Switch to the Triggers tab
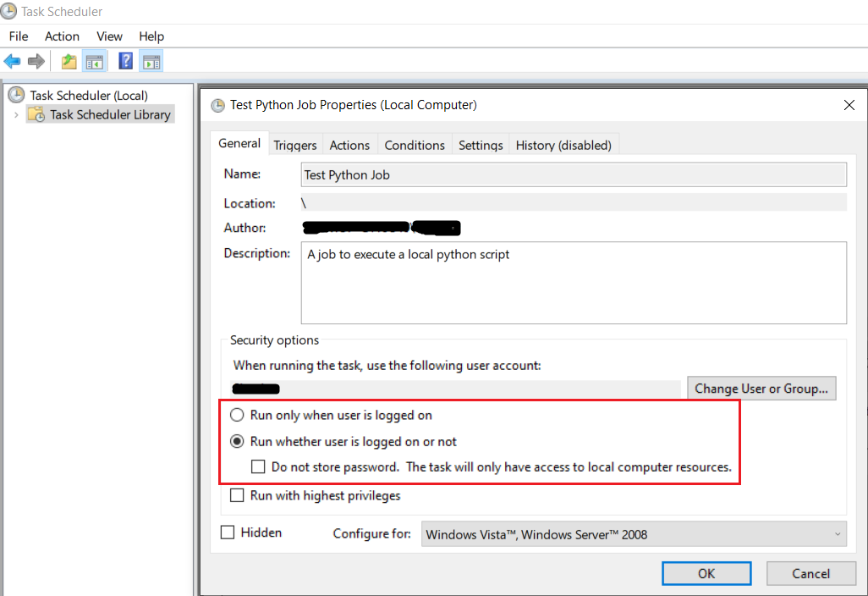This screenshot has width=868, height=596. click(294, 144)
